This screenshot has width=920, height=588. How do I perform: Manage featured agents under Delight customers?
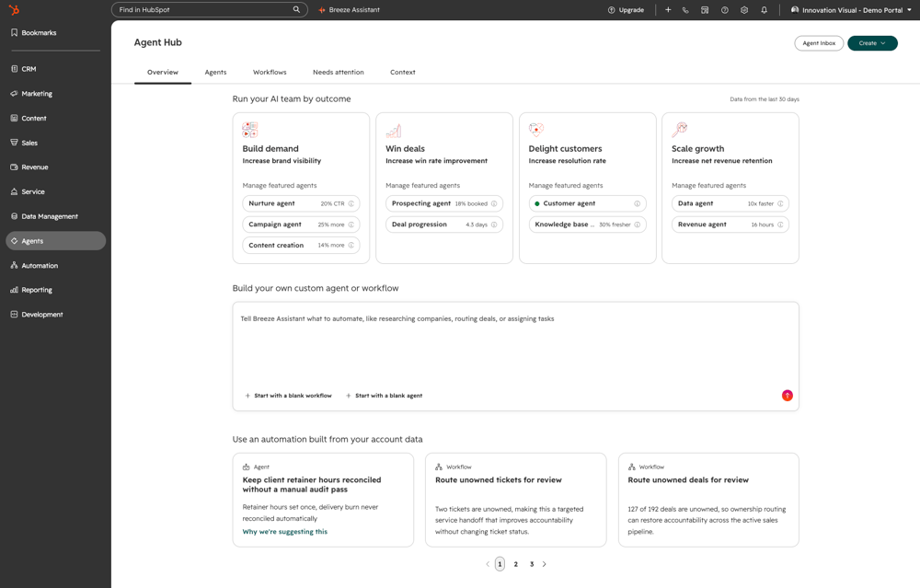tap(566, 186)
